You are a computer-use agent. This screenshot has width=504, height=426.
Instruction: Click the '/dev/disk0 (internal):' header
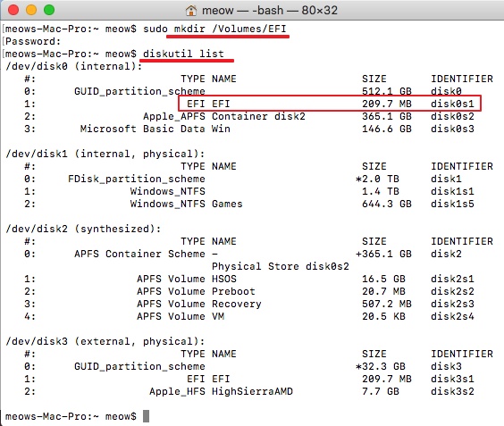coord(74,66)
